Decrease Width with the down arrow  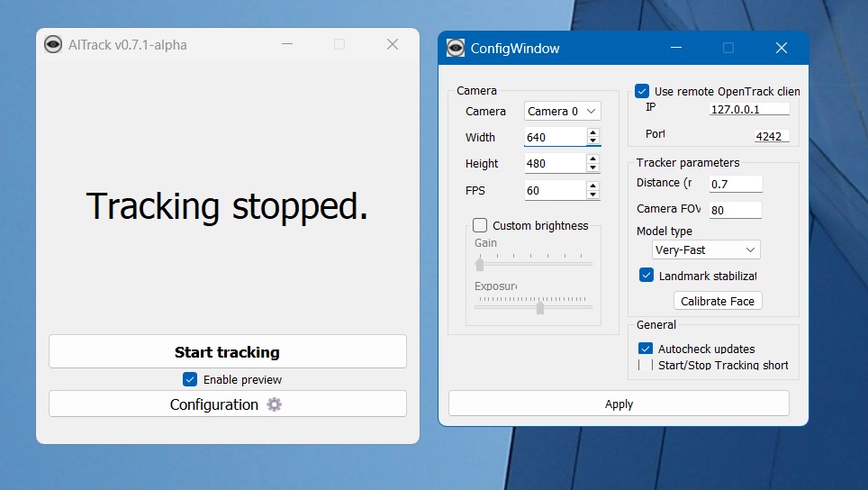(592, 141)
